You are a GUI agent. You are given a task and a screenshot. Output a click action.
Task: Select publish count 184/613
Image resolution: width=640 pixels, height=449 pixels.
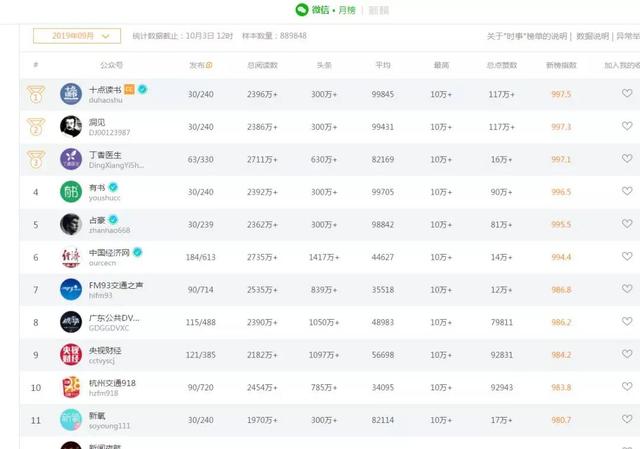tap(200, 257)
